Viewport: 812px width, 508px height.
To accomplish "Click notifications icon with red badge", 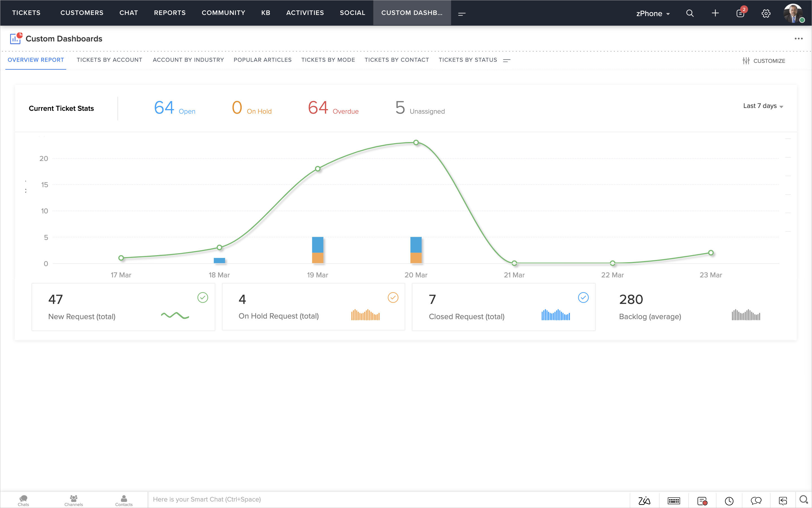I will (740, 13).
